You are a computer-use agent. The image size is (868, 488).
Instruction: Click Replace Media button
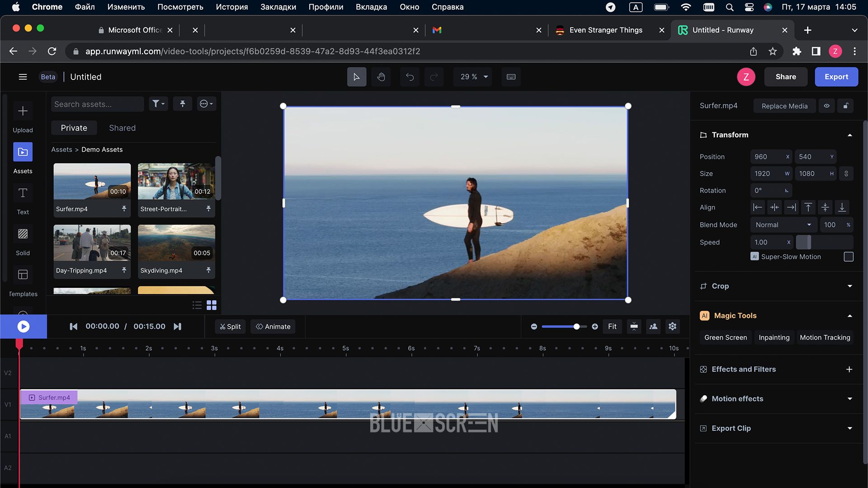pos(784,106)
